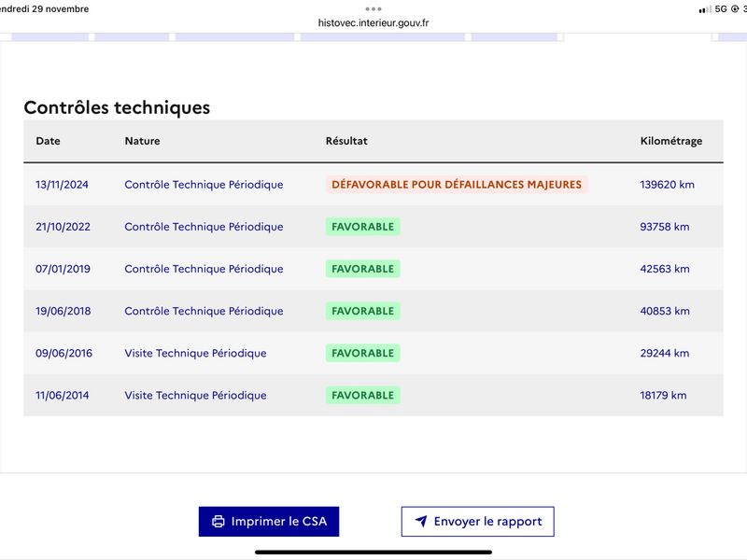This screenshot has height=560, width=747.
Task: Select the Nature column header
Action: pyautogui.click(x=143, y=141)
